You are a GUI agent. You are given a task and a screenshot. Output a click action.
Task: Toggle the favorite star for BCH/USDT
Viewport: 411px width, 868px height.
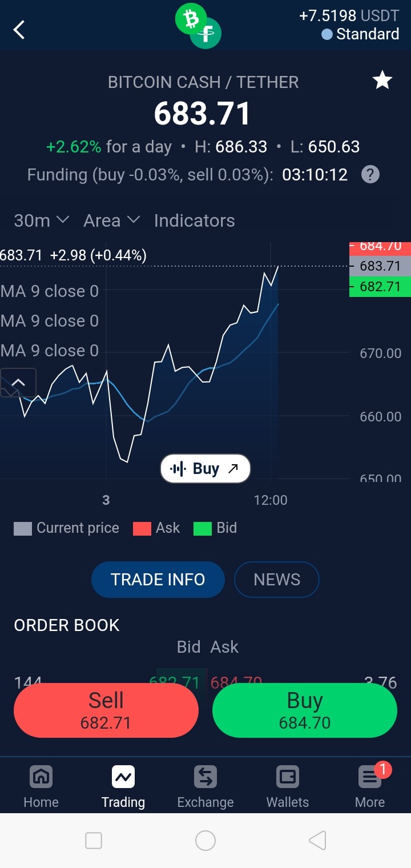coord(382,81)
